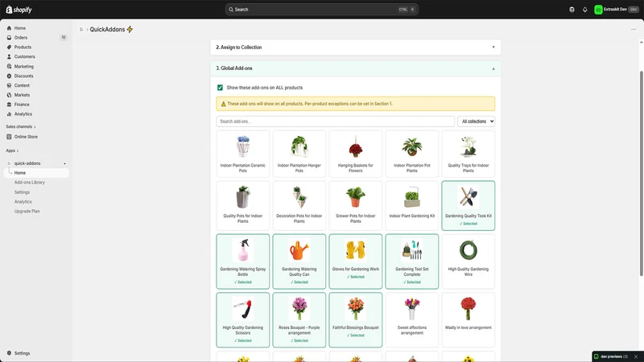This screenshot has width=644, height=362.
Task: Click into Search add-ons field
Action: [x=335, y=121]
